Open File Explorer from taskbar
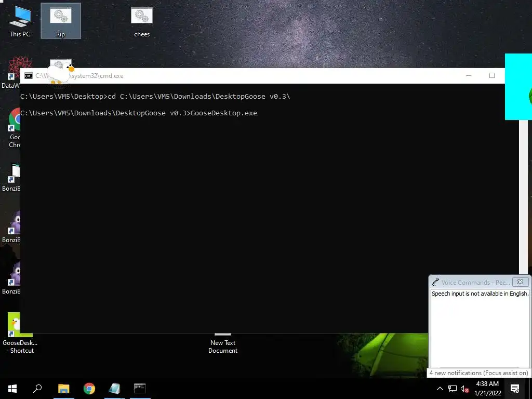This screenshot has width=532, height=399. (64, 389)
